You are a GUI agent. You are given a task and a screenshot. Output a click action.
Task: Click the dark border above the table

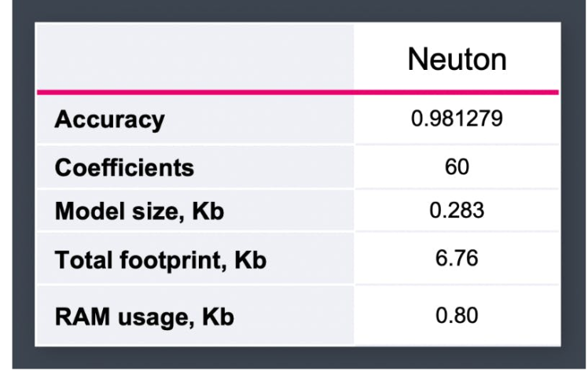[x=294, y=10]
